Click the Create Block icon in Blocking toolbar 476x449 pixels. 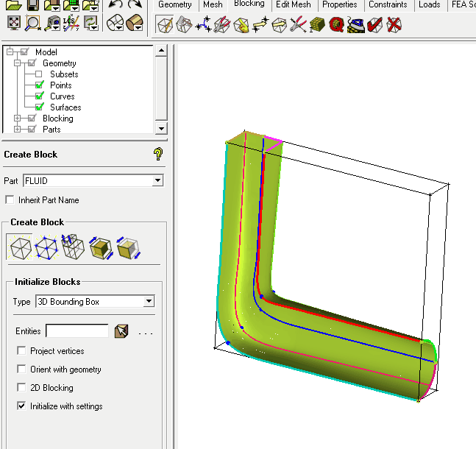166,25
